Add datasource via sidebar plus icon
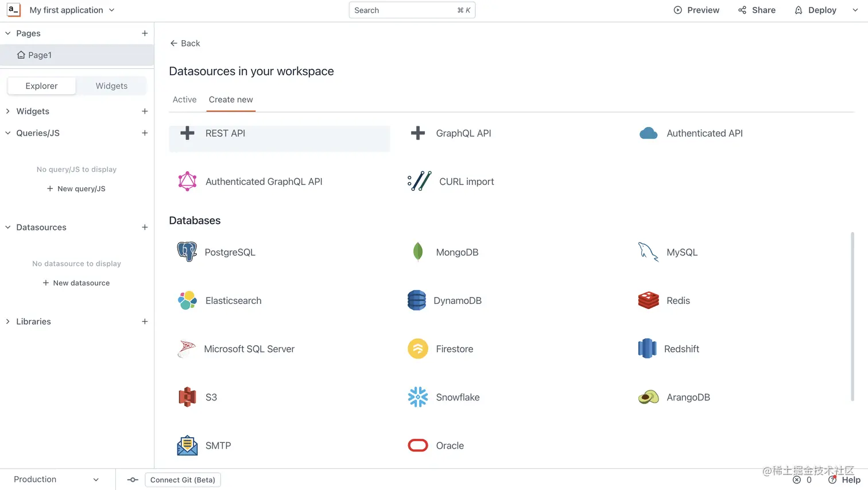The width and height of the screenshot is (868, 490). tap(145, 227)
